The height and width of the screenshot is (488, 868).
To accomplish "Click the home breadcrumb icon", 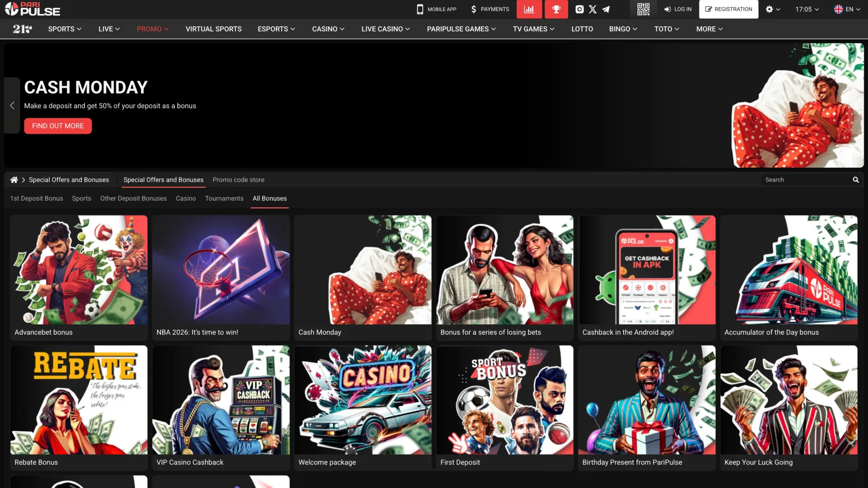I will [x=14, y=180].
